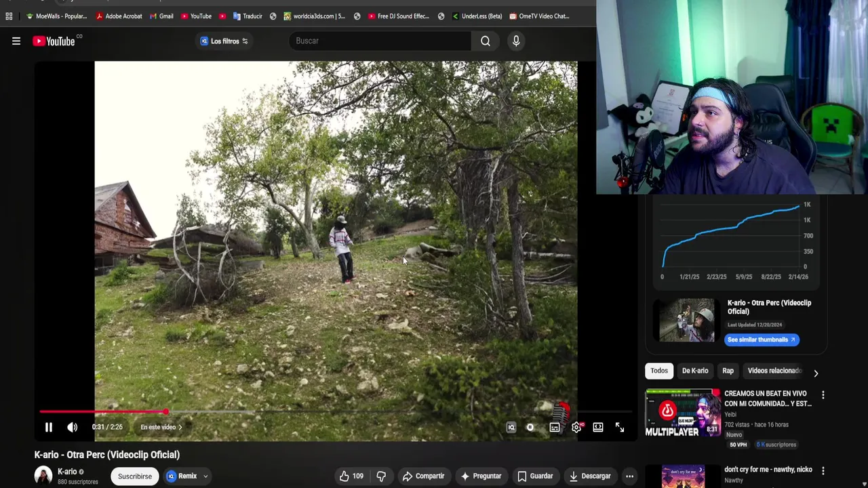Like the video (109 likes)
Image resolution: width=868 pixels, height=488 pixels.
point(351,476)
